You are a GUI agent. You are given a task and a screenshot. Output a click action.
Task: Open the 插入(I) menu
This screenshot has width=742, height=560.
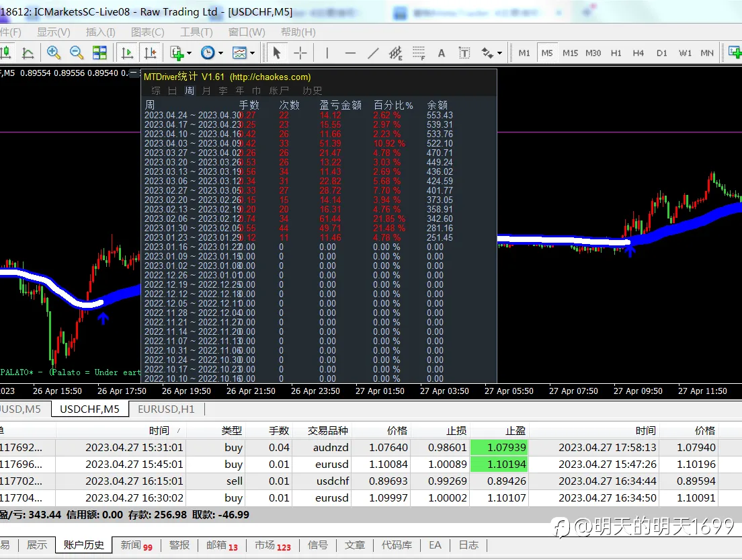click(x=100, y=32)
